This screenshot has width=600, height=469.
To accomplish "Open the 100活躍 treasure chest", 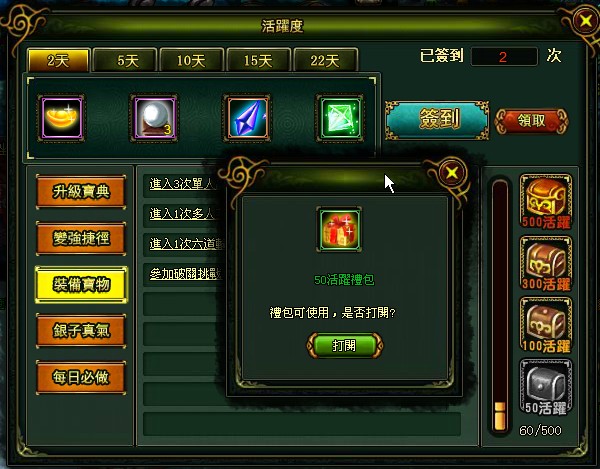I will (546, 325).
